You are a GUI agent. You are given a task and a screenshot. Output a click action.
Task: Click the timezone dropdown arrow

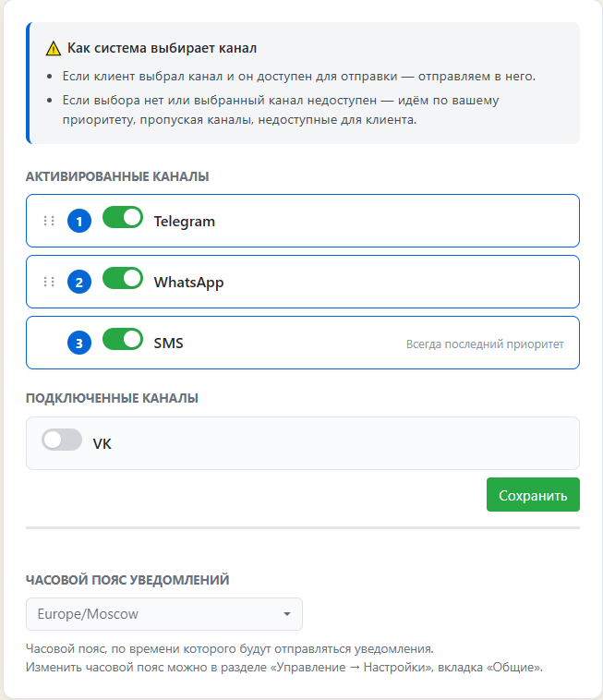[287, 614]
